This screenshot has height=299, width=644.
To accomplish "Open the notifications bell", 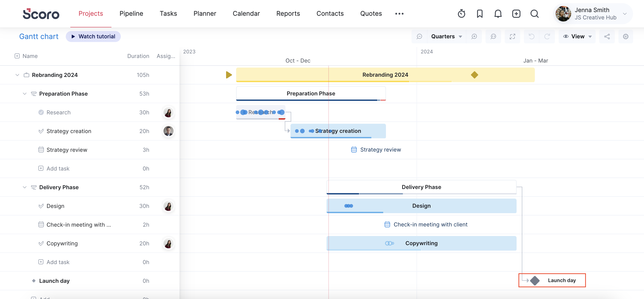I will [x=498, y=13].
